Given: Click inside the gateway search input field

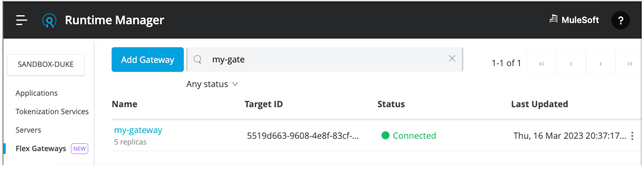Looking at the screenshot, I should coord(300,60).
